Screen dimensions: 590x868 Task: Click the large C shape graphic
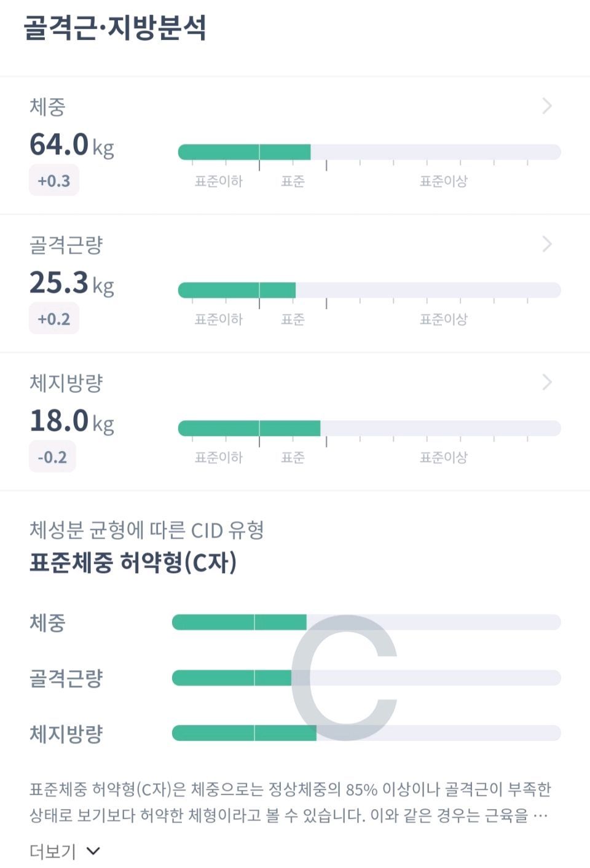tap(345, 678)
